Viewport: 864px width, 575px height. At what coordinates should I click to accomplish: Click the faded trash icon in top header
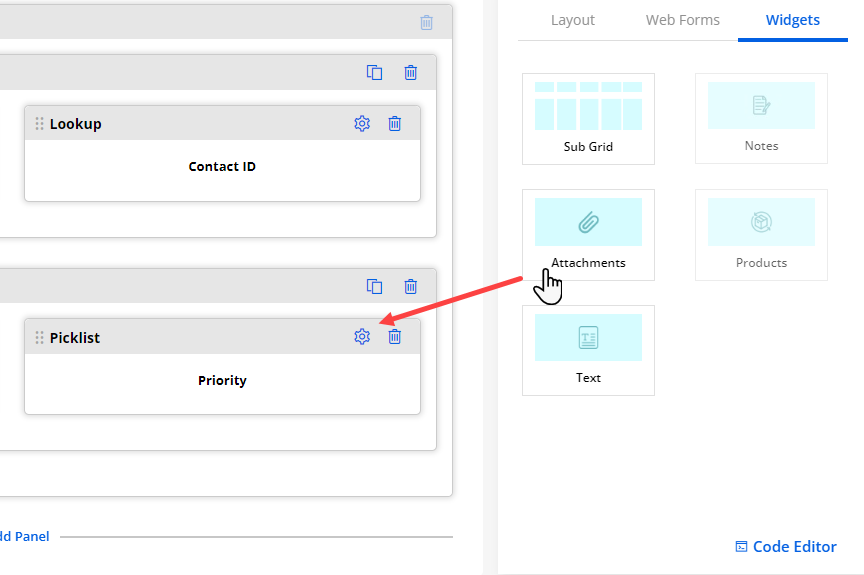pyautogui.click(x=427, y=22)
